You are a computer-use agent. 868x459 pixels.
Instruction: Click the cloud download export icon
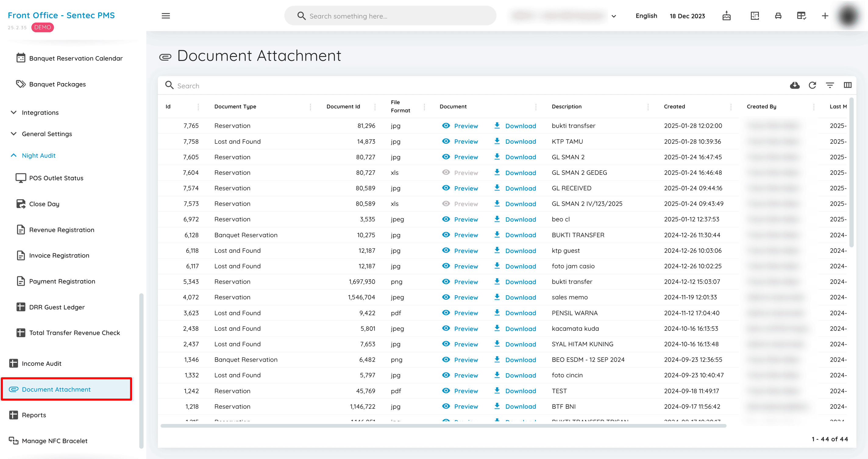click(795, 85)
